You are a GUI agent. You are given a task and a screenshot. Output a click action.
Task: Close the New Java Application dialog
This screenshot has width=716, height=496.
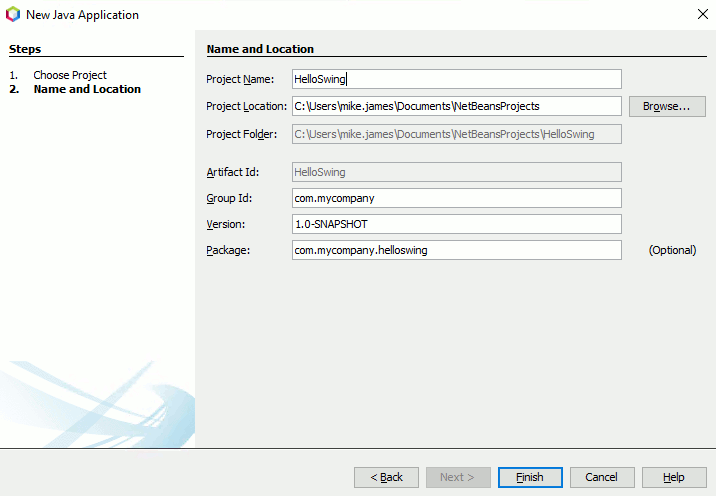pyautogui.click(x=703, y=14)
